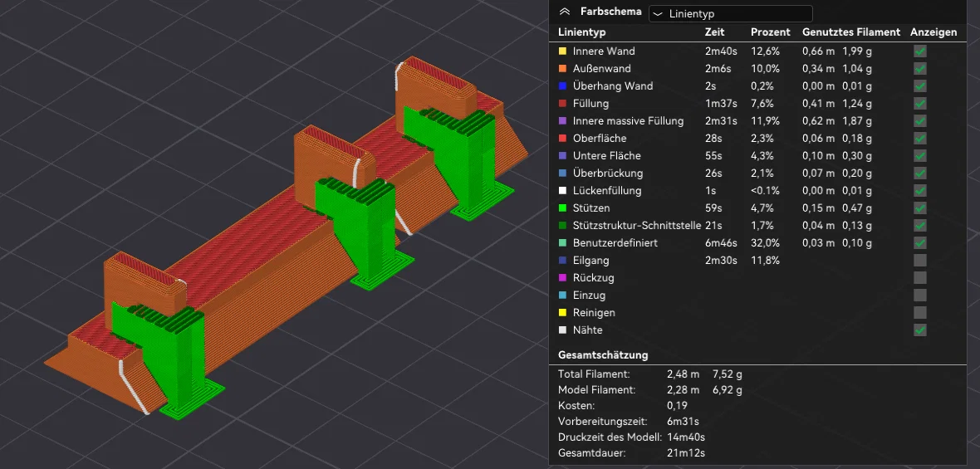The width and height of the screenshot is (980, 469).
Task: Click the teal Benutzerdefiniert color swatch
Action: tap(562, 243)
